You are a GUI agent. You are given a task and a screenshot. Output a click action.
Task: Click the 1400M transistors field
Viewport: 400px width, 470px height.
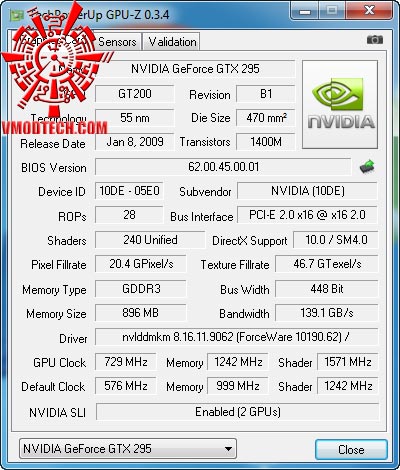coord(266,142)
